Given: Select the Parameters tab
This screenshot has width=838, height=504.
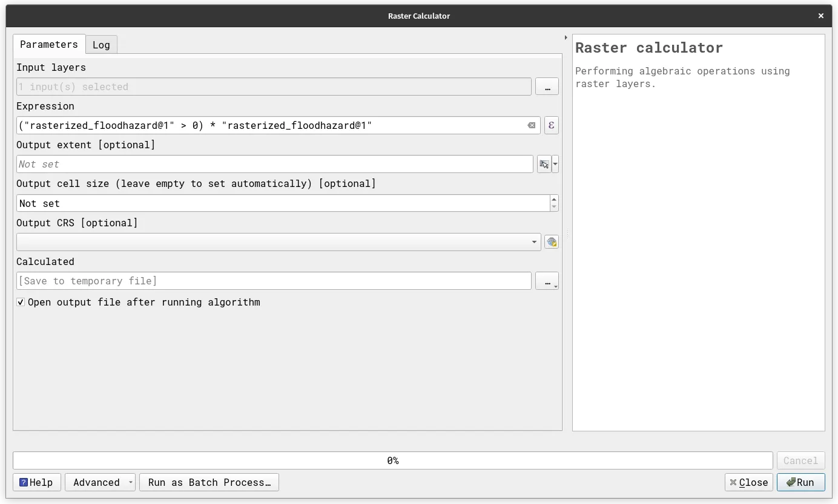Looking at the screenshot, I should pos(48,44).
